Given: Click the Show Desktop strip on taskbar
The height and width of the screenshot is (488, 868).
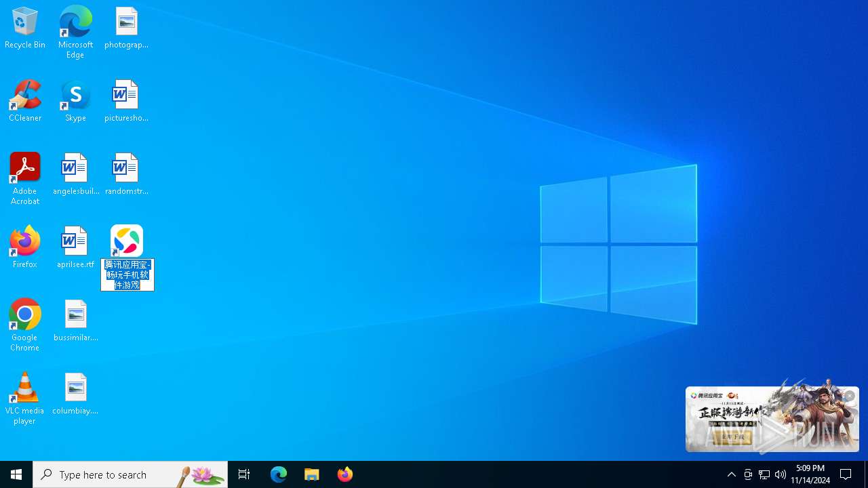Looking at the screenshot, I should click(x=866, y=474).
